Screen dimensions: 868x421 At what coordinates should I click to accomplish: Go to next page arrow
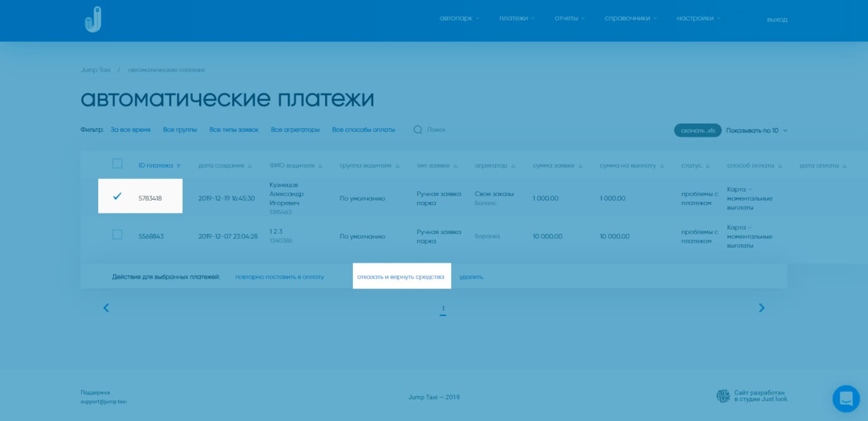[x=761, y=308]
